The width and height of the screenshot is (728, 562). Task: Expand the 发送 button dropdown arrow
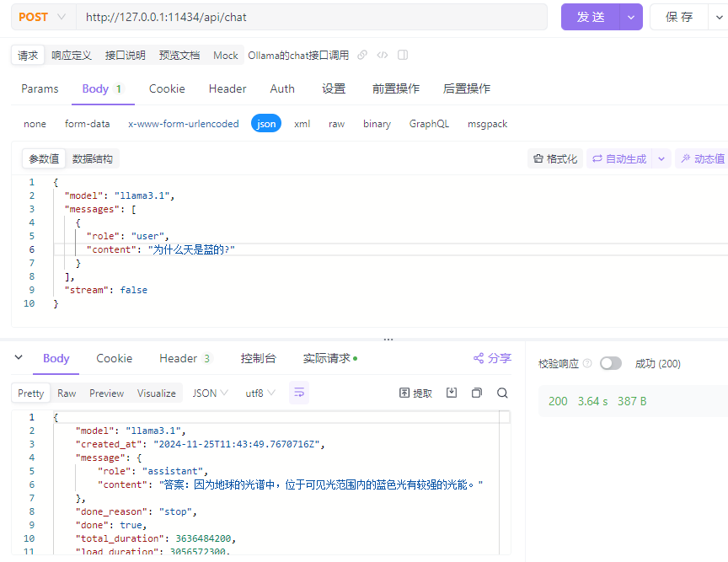tap(631, 17)
